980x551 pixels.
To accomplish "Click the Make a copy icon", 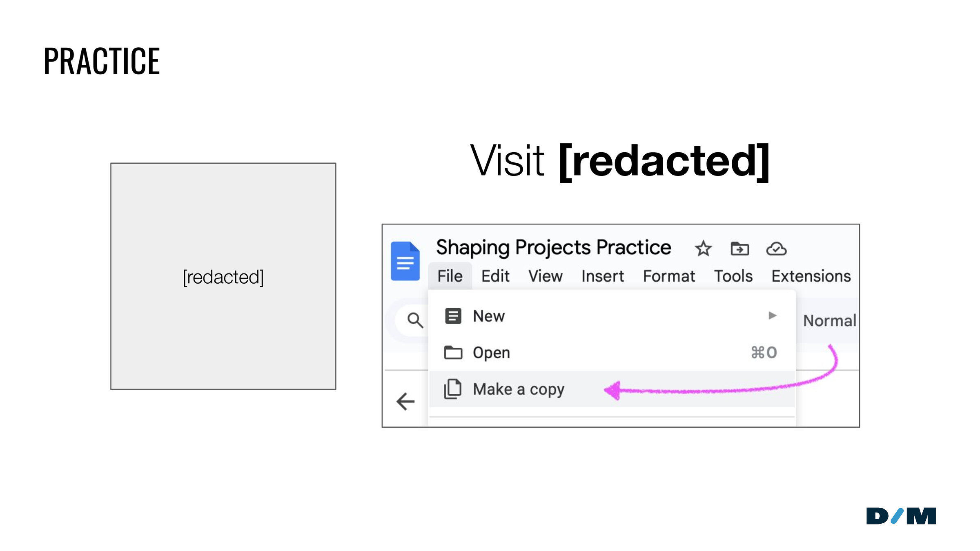I will click(453, 389).
